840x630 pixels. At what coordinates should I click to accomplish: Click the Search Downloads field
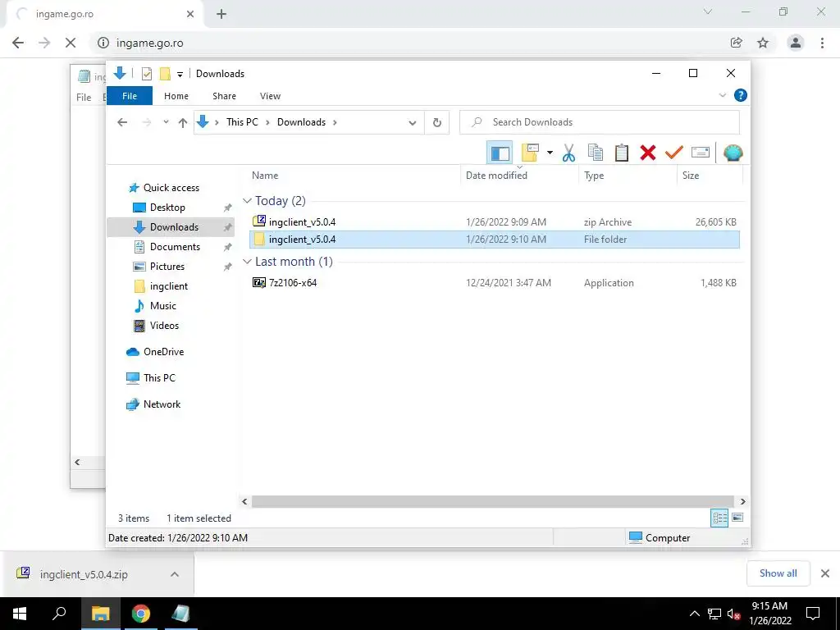tap(599, 122)
